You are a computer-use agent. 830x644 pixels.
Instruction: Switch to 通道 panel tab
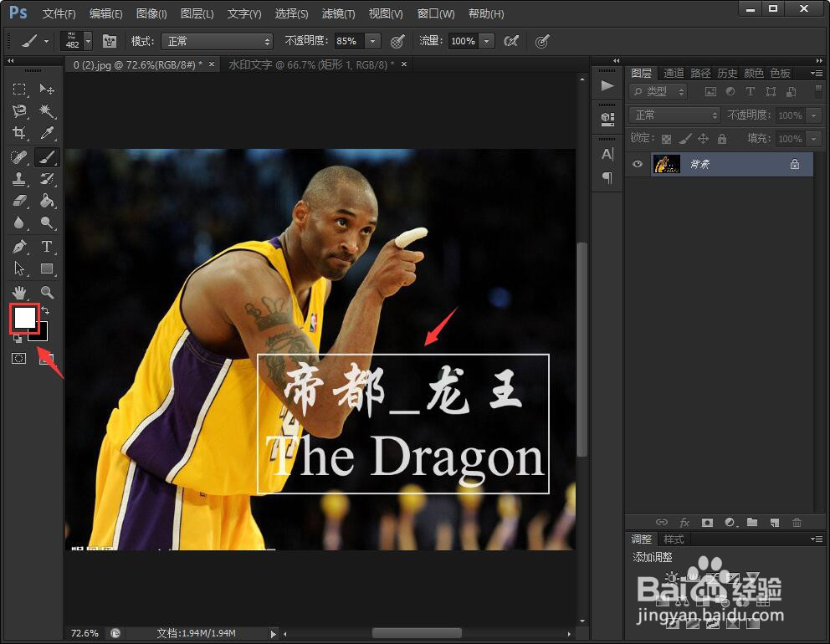point(674,73)
